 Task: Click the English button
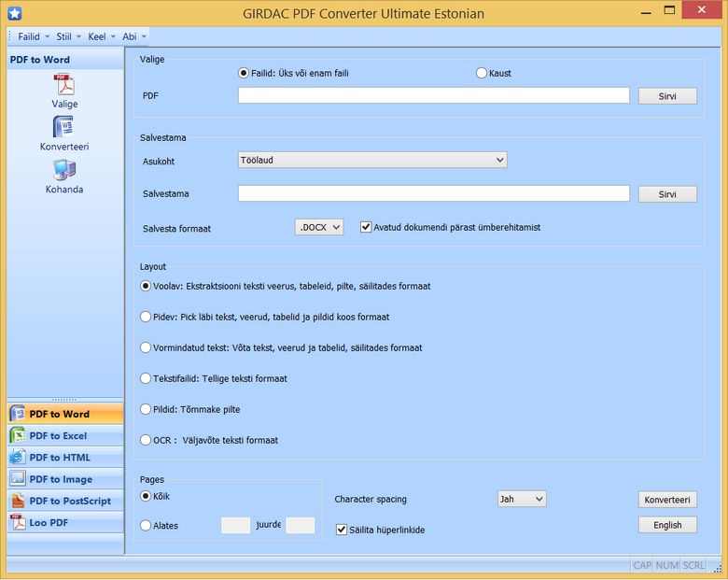667,525
